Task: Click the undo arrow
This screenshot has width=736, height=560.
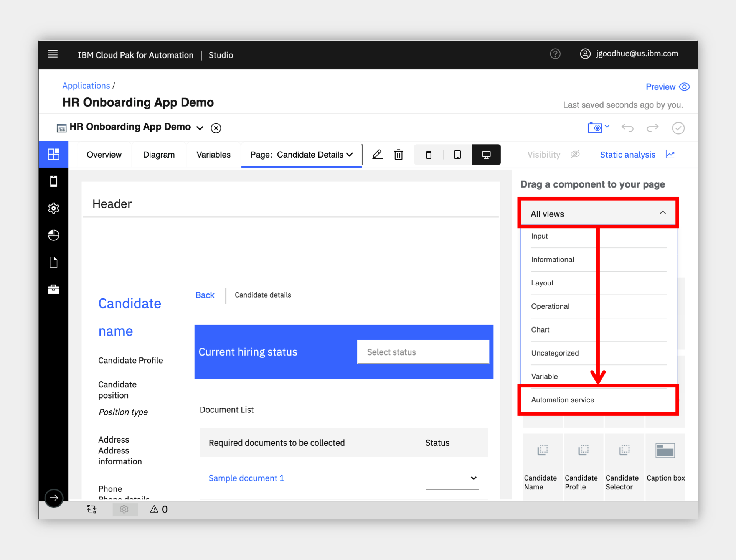Action: coord(628,128)
